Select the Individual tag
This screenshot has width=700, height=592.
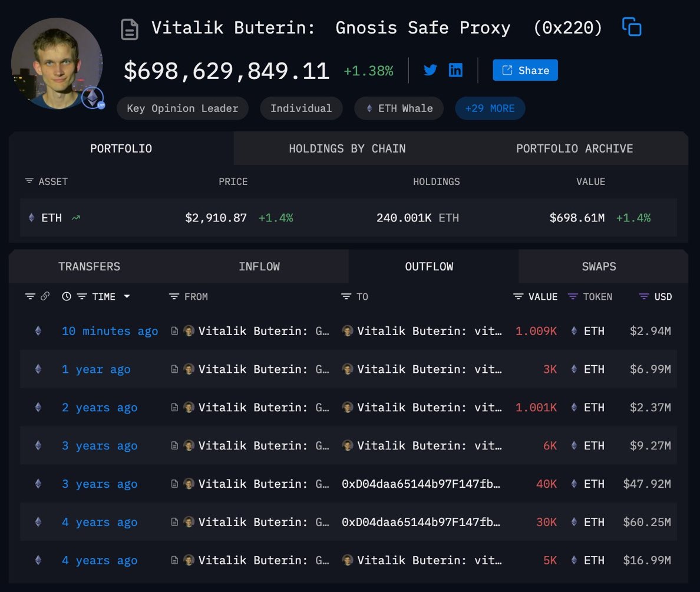[x=301, y=108]
